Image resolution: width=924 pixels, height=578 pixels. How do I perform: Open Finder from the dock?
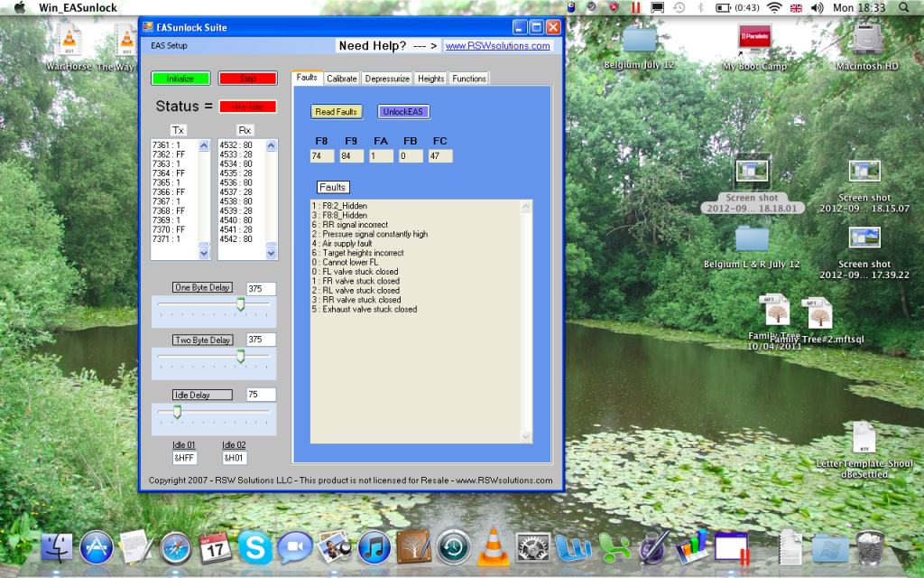(57, 547)
